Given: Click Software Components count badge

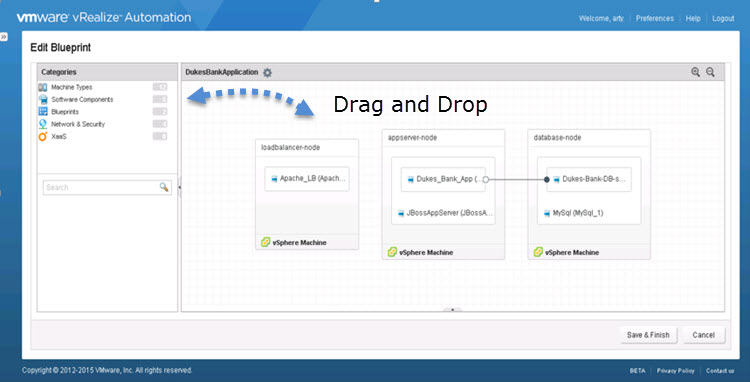Looking at the screenshot, I should tap(160, 99).
